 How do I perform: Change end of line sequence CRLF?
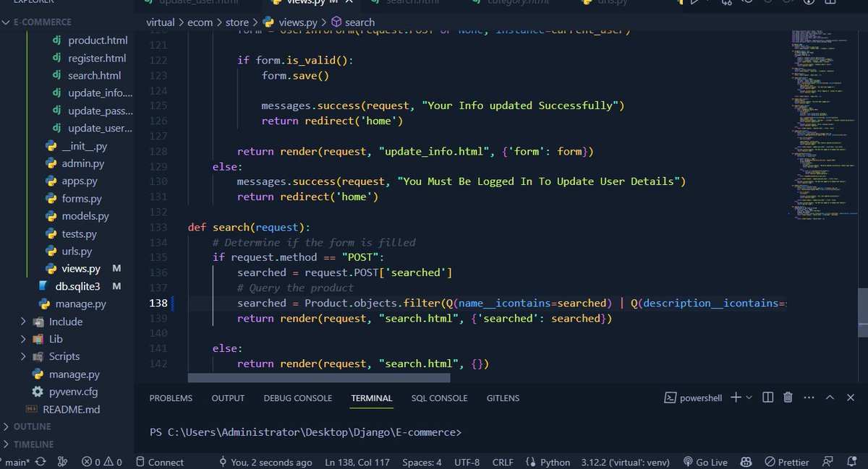tap(503, 462)
